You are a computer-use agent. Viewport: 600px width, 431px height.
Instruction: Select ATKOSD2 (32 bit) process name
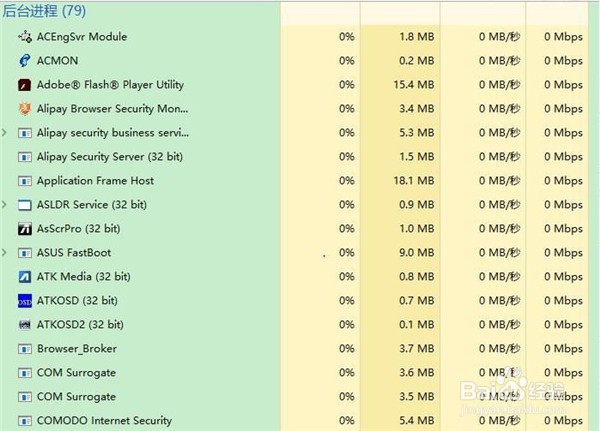point(80,325)
